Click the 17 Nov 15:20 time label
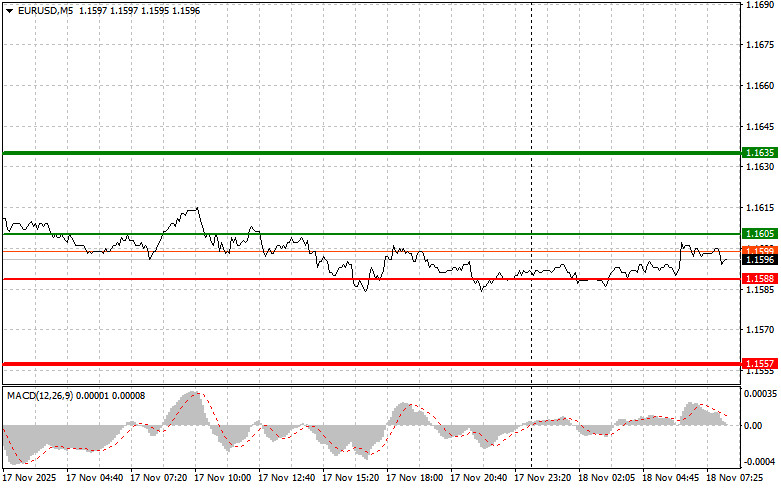Image resolution: width=781 pixels, height=489 pixels. pos(350,478)
